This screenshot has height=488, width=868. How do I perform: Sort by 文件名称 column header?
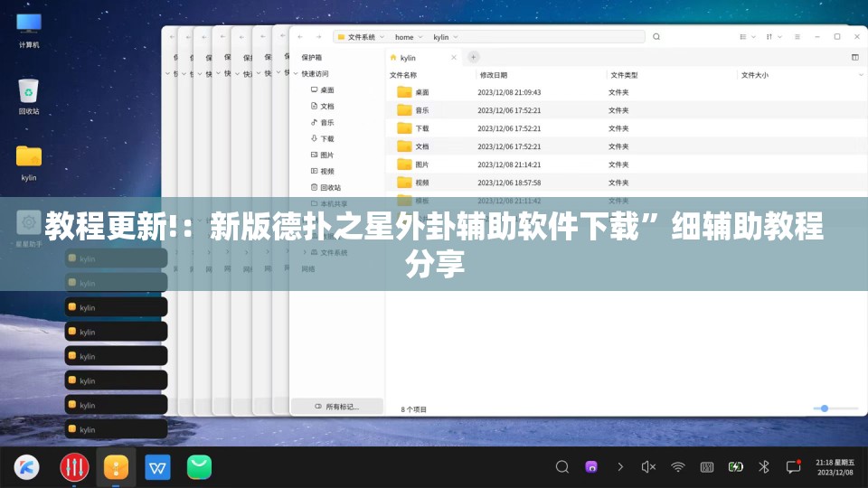coord(403,75)
